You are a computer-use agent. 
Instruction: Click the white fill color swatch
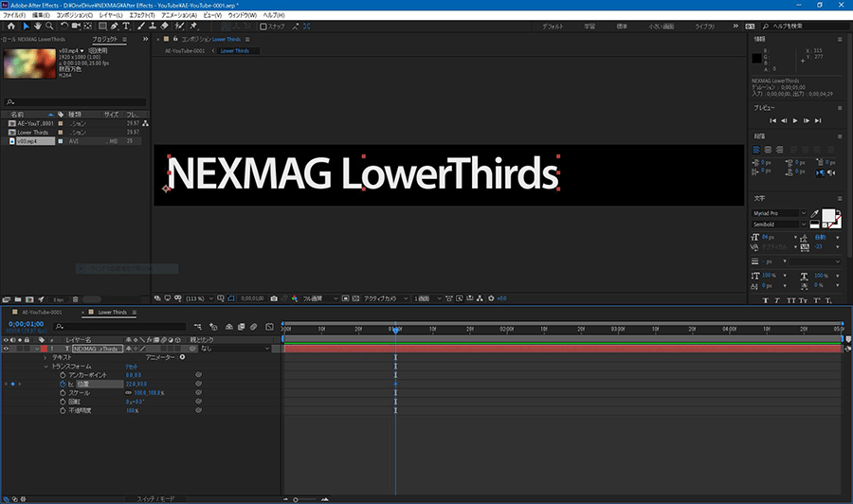[828, 215]
